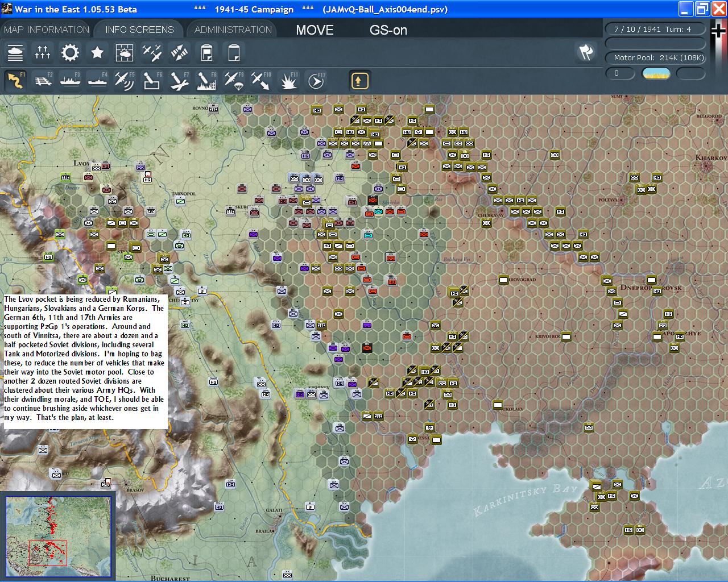Image resolution: width=728 pixels, height=582 pixels.
Task: Click the Brasov city label on map
Action: pyautogui.click(x=135, y=489)
